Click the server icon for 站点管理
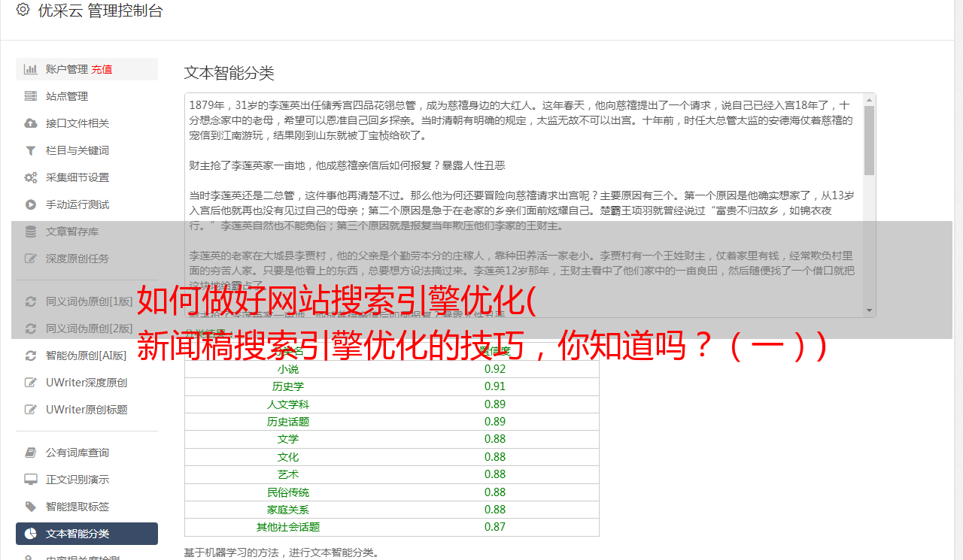The image size is (963, 560). 31,96
